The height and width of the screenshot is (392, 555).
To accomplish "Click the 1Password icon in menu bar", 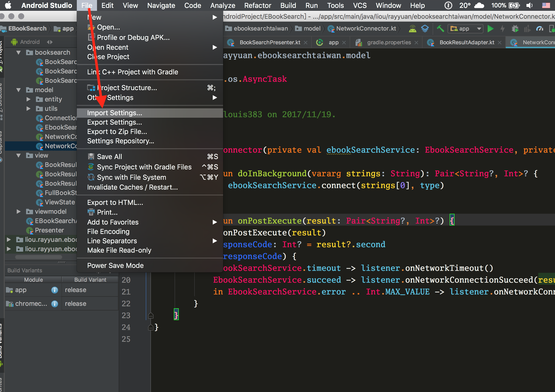I will [448, 5].
